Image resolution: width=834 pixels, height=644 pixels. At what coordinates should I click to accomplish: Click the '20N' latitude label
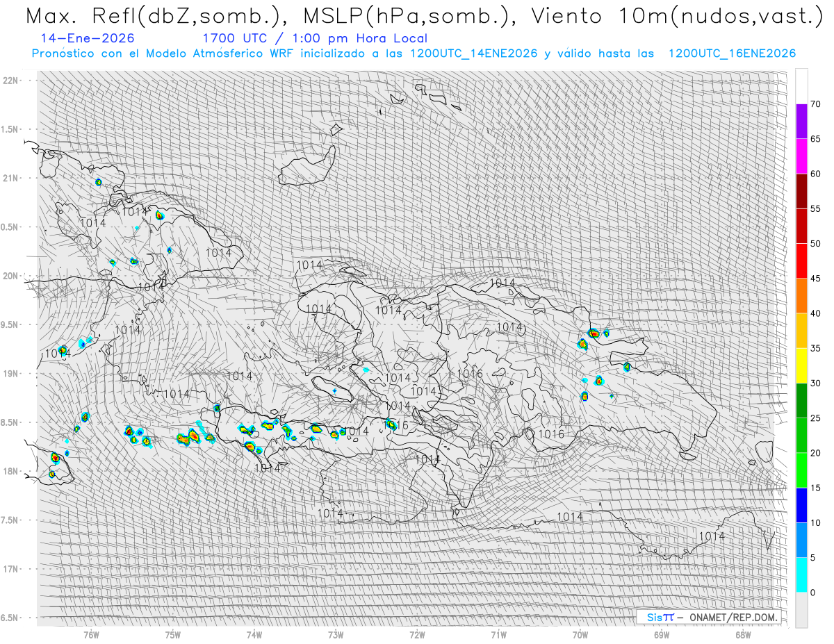click(12, 276)
